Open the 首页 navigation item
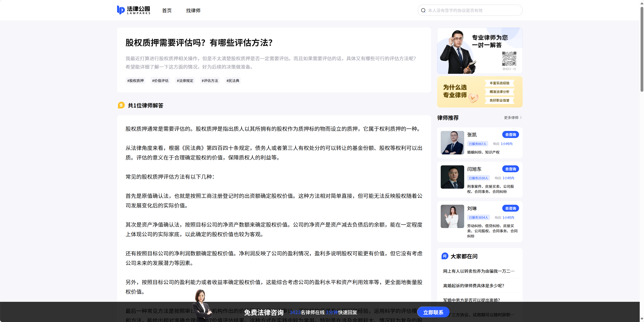This screenshot has height=322, width=644. pyautogui.click(x=167, y=10)
